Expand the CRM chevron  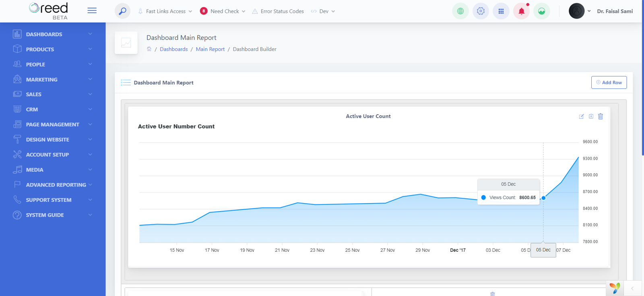(90, 109)
